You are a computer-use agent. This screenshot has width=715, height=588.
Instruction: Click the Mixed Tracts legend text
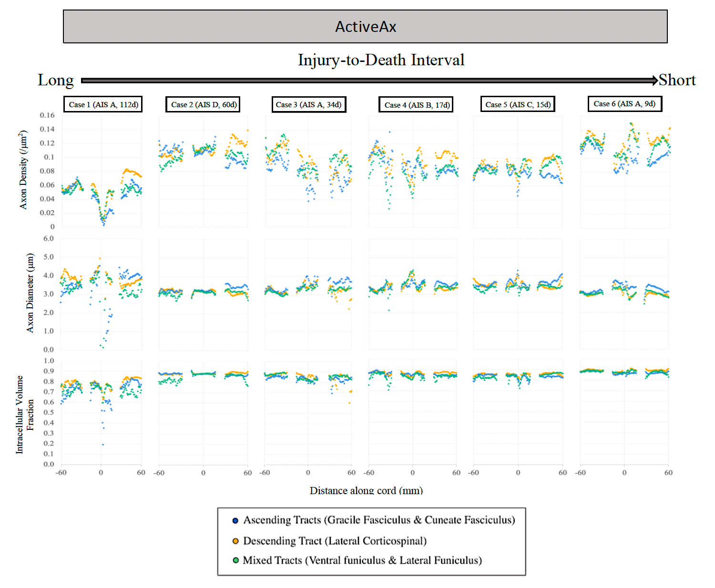362,560
